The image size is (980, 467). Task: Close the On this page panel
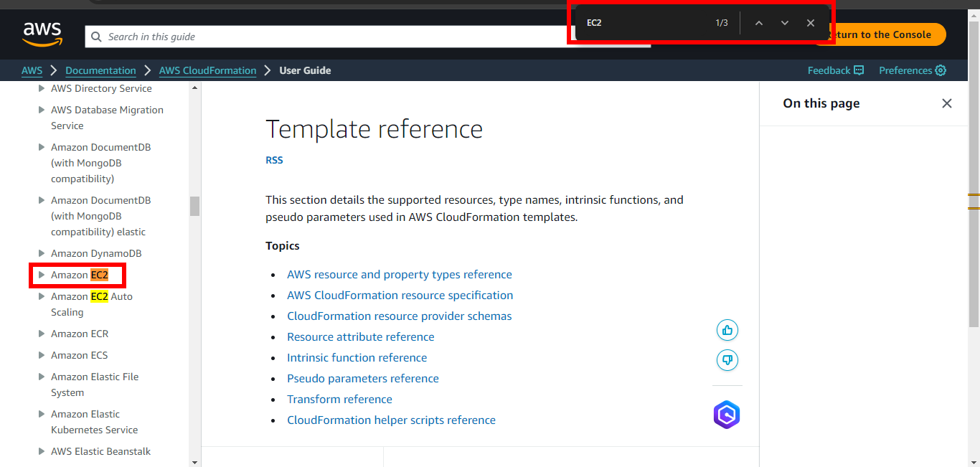[x=946, y=103]
